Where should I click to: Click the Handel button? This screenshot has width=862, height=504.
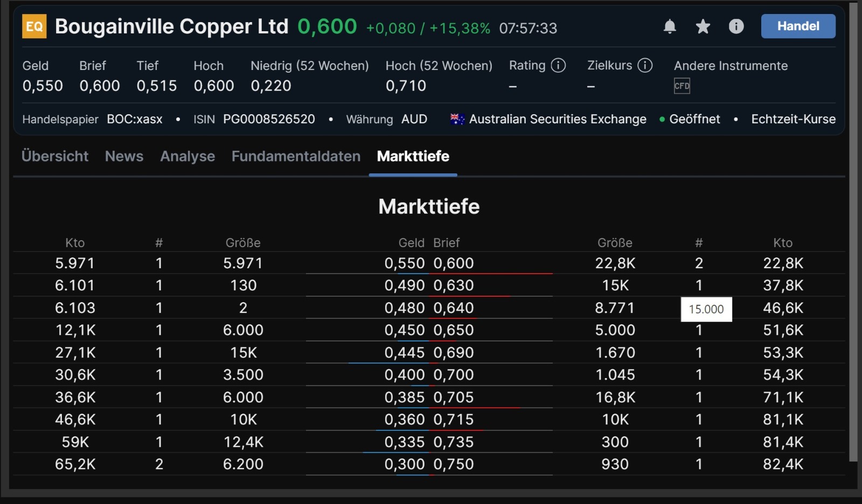click(x=798, y=26)
